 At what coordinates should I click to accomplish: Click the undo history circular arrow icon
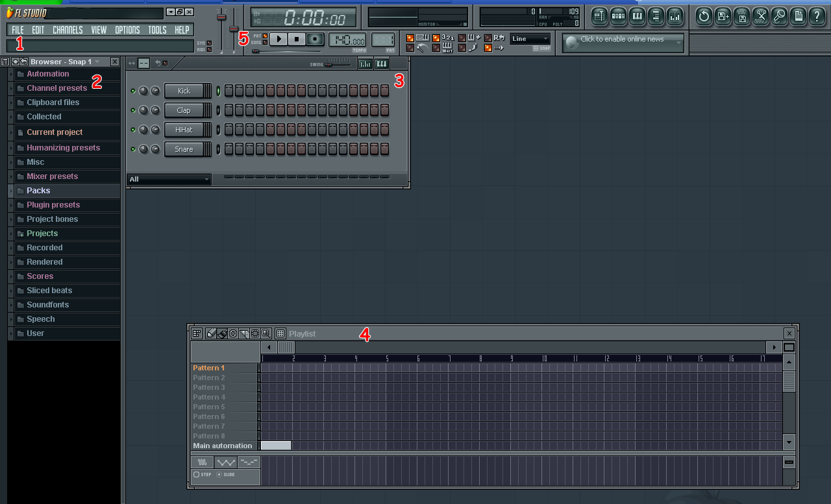point(704,16)
